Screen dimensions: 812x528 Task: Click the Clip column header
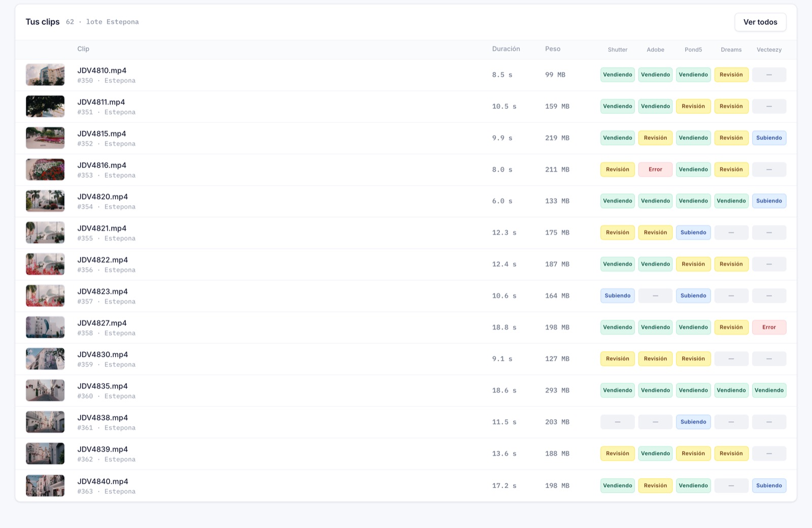tap(83, 49)
